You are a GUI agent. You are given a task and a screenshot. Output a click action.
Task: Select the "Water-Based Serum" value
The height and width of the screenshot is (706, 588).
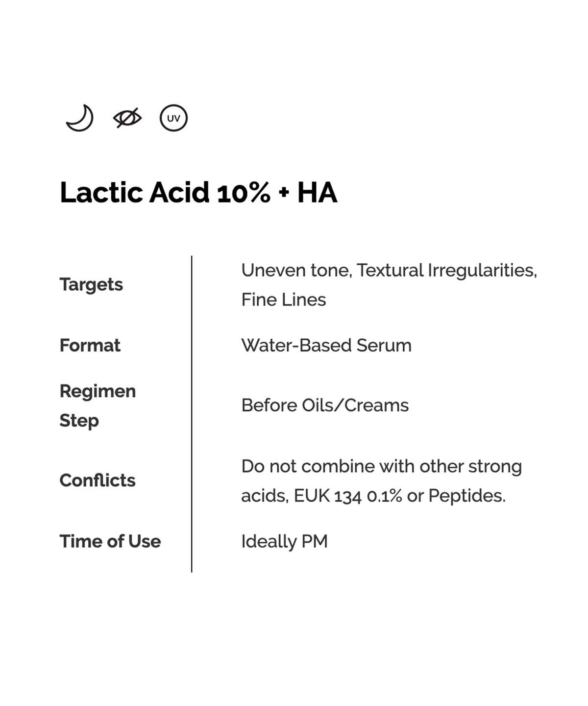[x=326, y=345]
